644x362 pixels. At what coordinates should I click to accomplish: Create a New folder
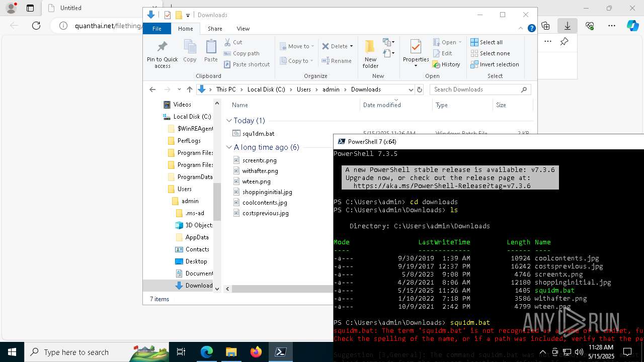pyautogui.click(x=370, y=54)
